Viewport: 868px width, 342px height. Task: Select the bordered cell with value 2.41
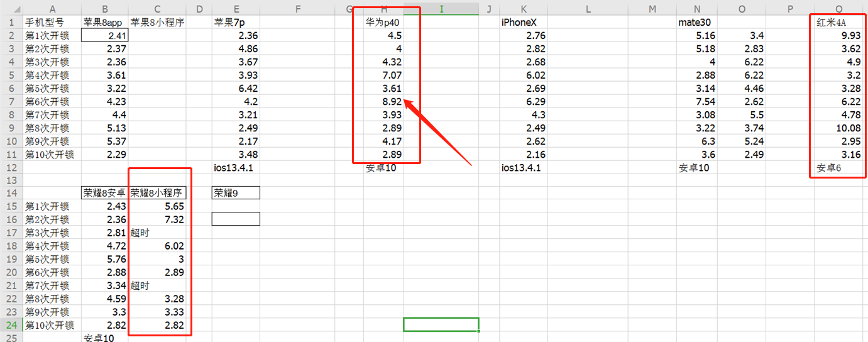pos(105,35)
